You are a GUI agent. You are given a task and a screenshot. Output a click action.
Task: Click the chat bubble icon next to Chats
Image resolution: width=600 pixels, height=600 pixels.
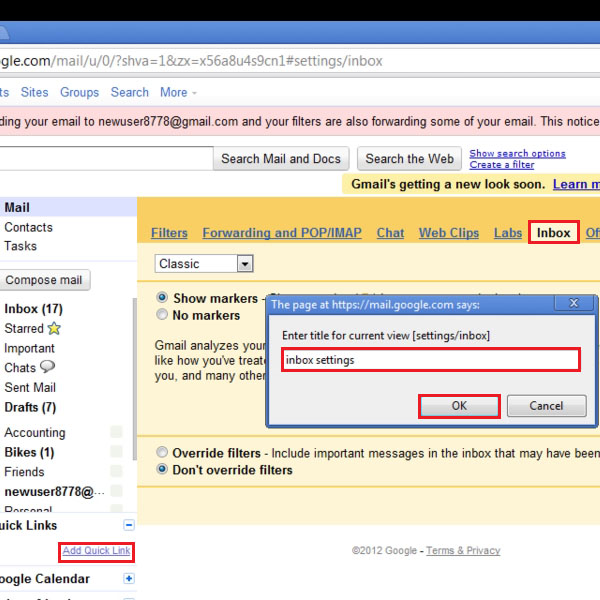(x=47, y=367)
